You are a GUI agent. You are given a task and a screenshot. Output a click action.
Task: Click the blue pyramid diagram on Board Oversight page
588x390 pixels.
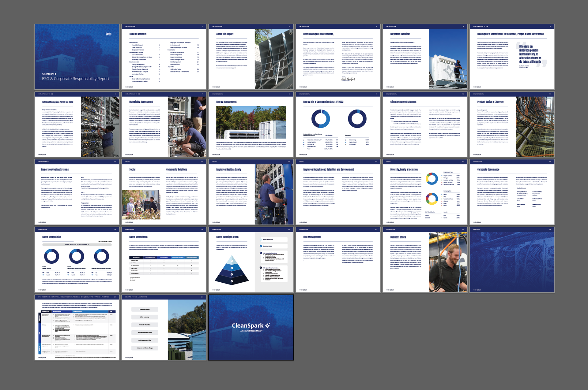(x=232, y=270)
